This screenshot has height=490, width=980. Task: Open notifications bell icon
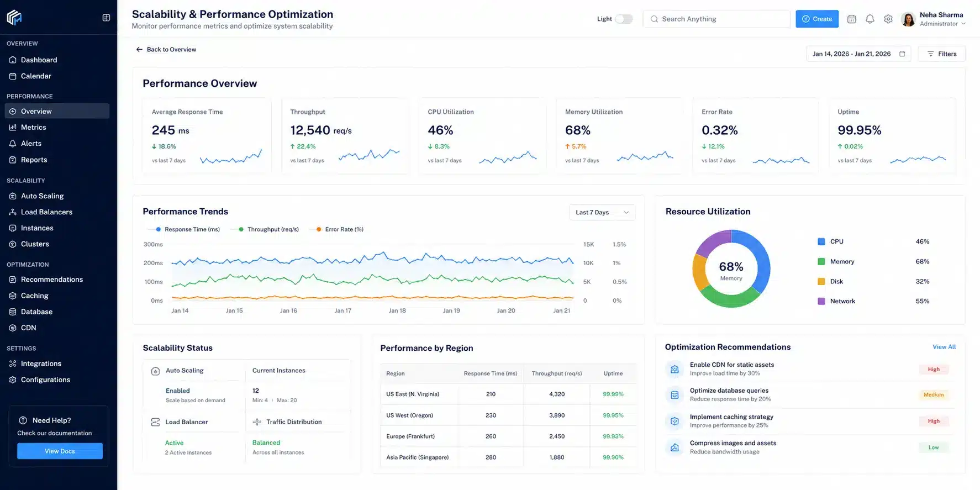[870, 19]
